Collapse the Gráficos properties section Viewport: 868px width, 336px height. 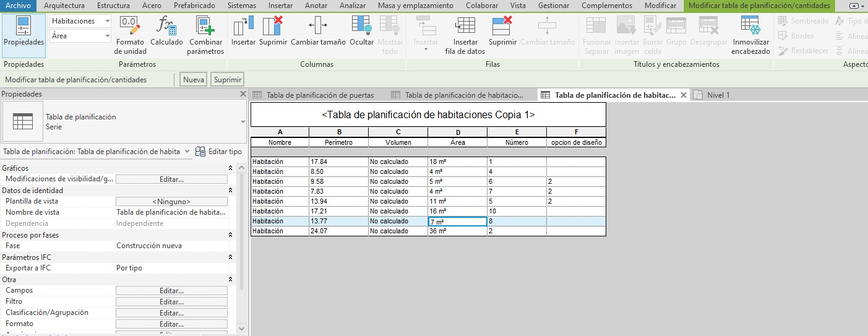click(x=231, y=168)
